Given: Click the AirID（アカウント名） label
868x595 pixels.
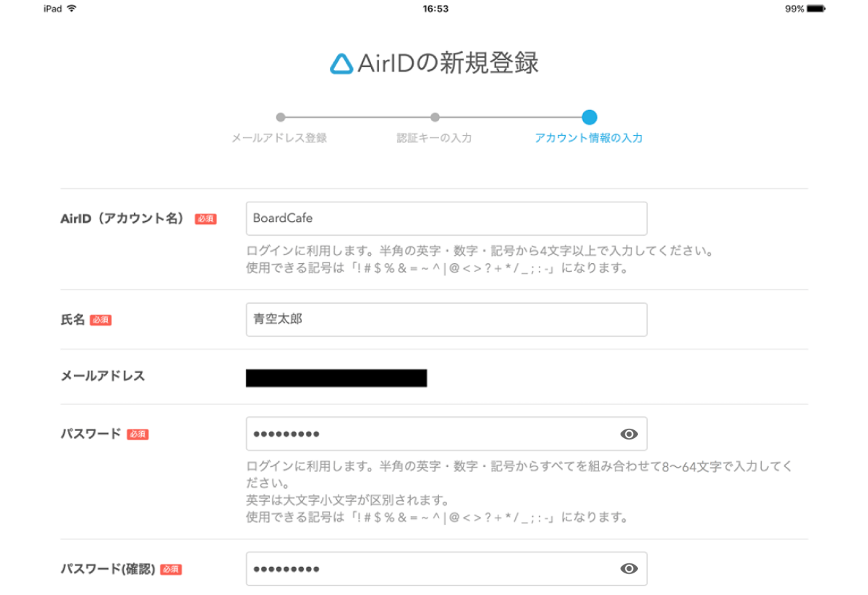Looking at the screenshot, I should (x=124, y=218).
